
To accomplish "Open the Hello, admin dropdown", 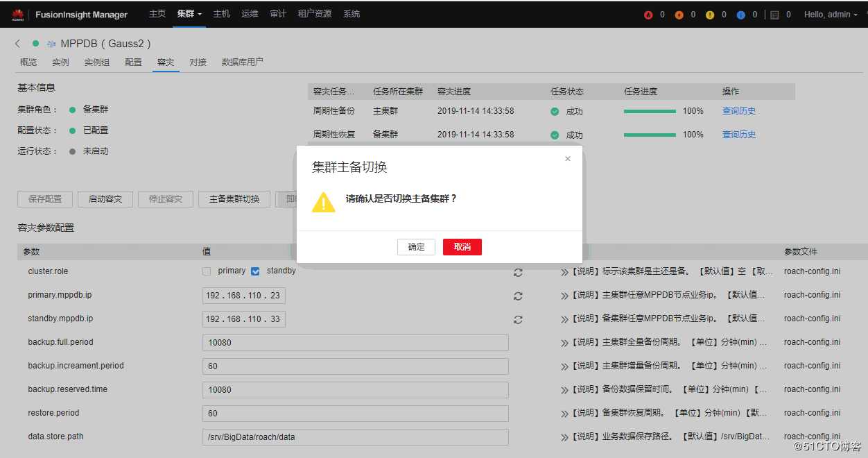I will coord(829,14).
